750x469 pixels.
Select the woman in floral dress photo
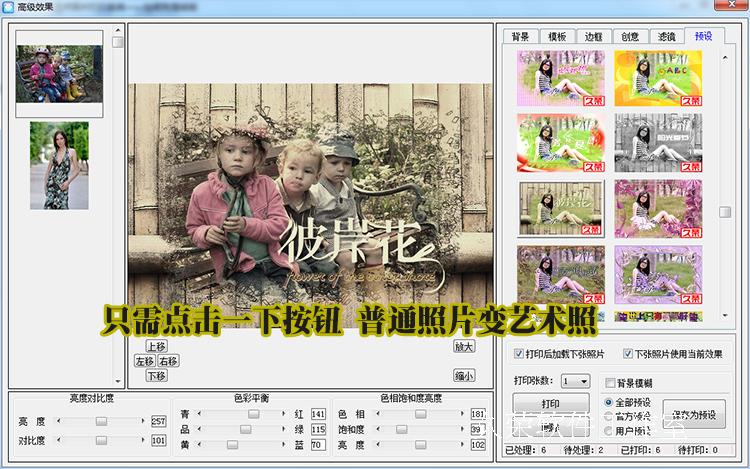pos(59,165)
